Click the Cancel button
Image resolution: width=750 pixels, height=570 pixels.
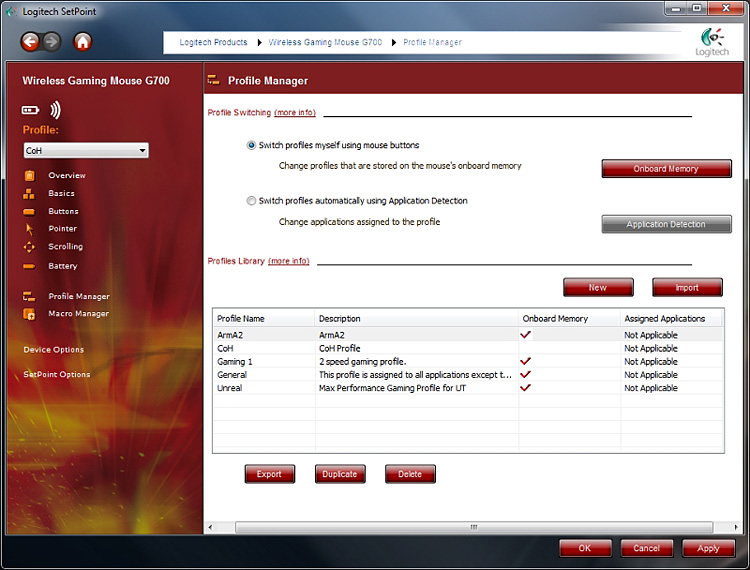click(646, 548)
